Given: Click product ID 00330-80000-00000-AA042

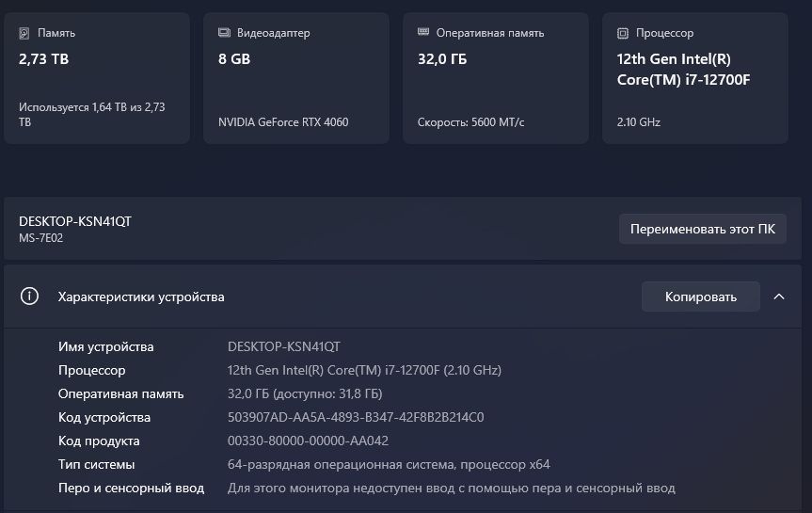Looking at the screenshot, I should coord(308,441).
